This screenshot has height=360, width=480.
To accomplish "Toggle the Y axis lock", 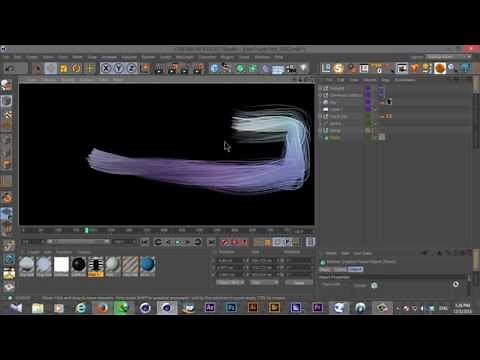I will pyautogui.click(x=118, y=69).
